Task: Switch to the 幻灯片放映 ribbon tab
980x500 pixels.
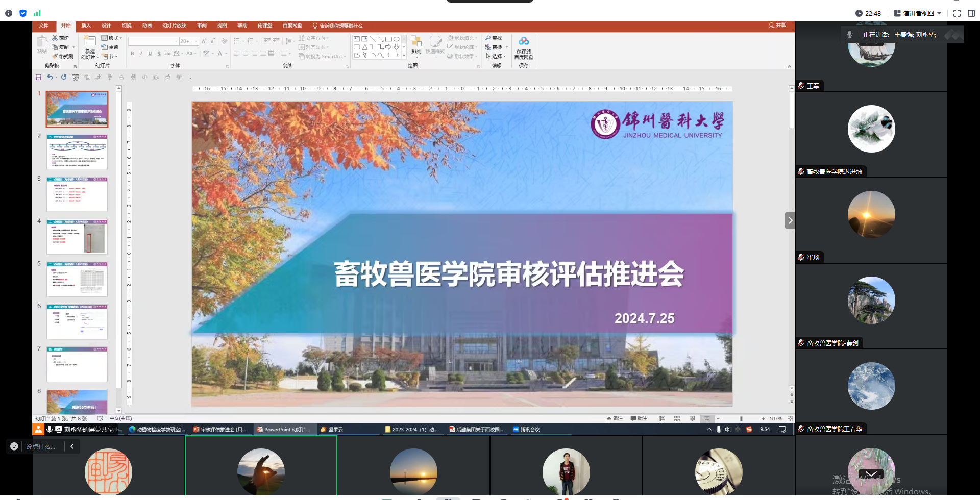Action: tap(174, 26)
